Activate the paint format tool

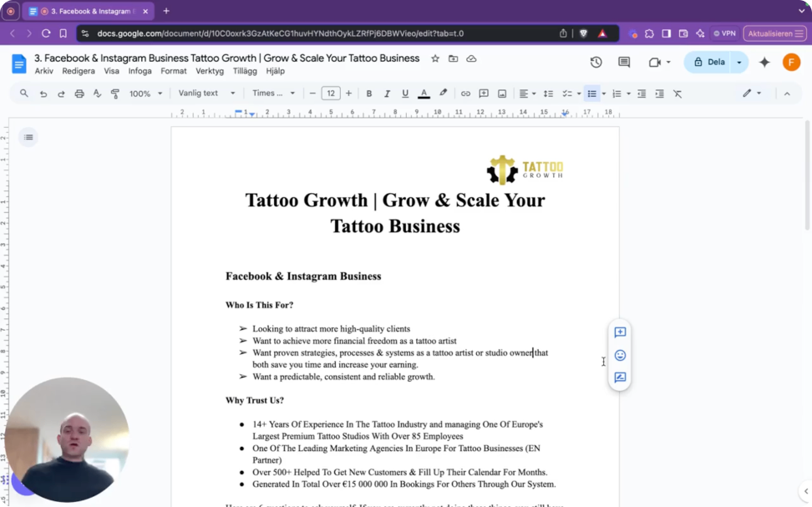pyautogui.click(x=115, y=94)
